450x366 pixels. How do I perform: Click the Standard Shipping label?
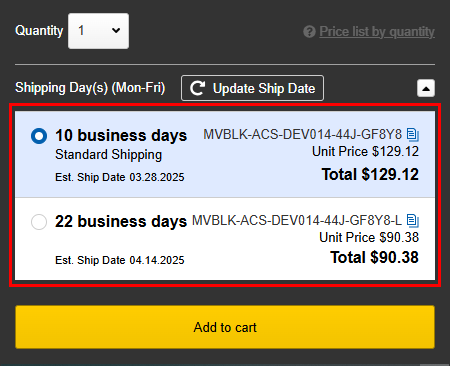(108, 155)
